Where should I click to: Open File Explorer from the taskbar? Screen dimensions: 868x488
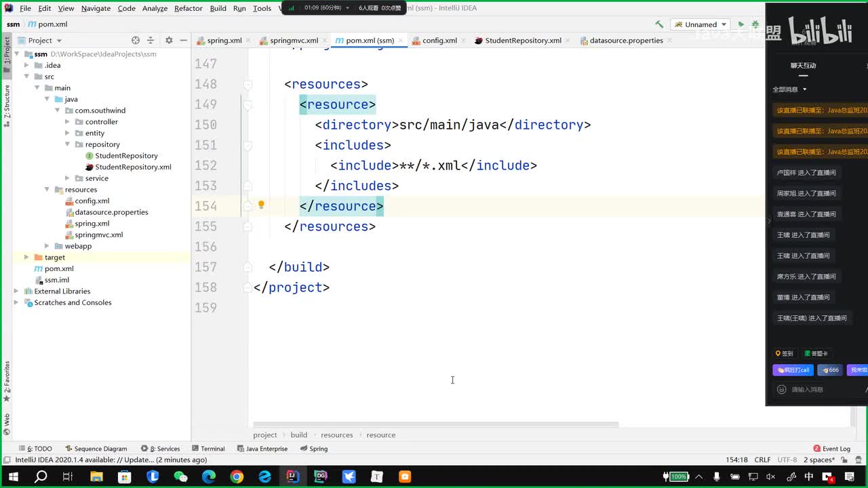tap(96, 476)
